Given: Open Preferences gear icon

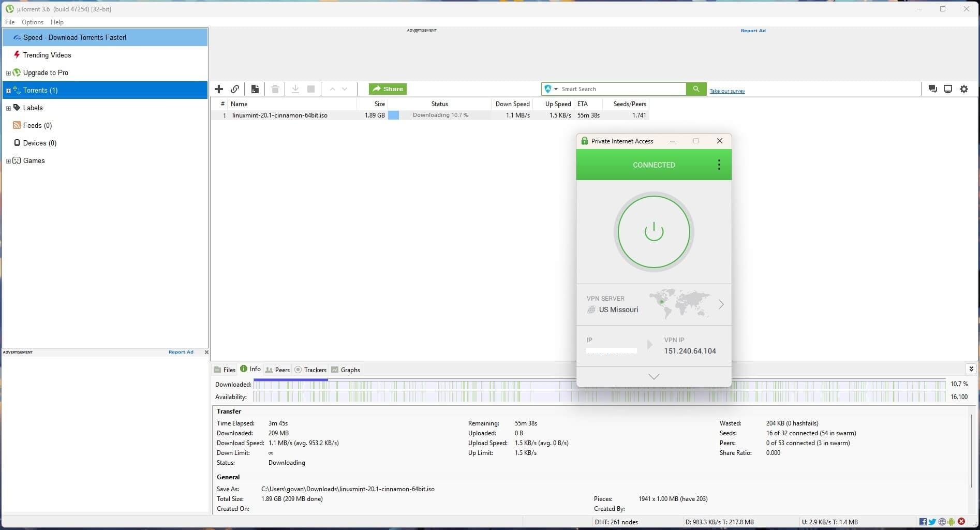Looking at the screenshot, I should 964,89.
